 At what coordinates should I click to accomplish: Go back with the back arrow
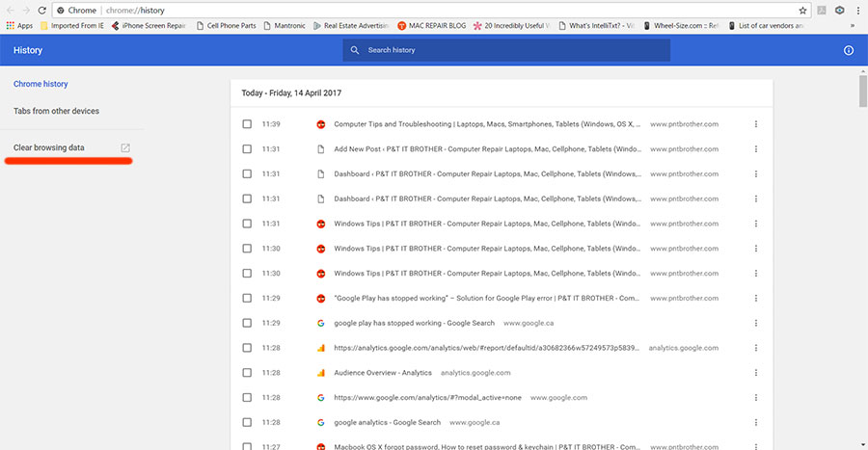pos(11,11)
